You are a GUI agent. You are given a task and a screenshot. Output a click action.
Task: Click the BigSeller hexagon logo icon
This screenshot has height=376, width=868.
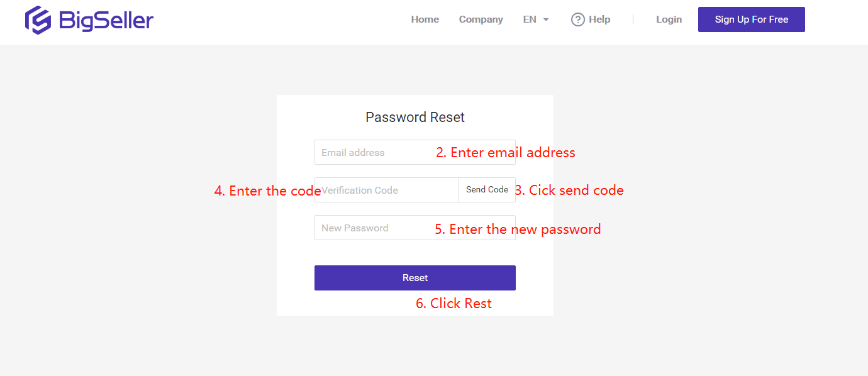tap(38, 20)
